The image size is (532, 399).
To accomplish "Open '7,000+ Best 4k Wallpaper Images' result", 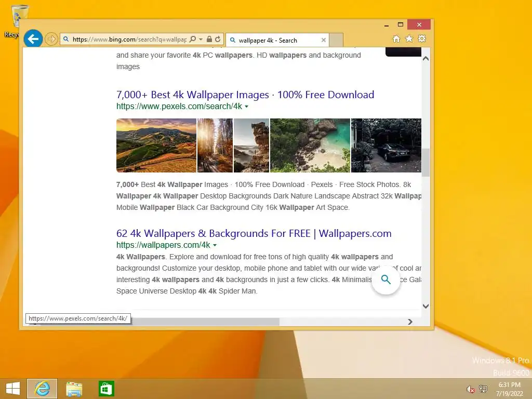I will click(x=245, y=95).
